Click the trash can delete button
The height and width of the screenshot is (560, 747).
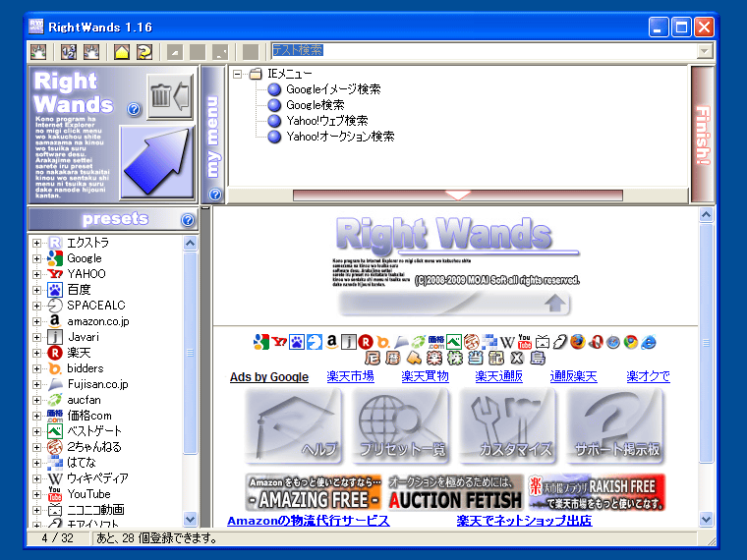tap(170, 95)
